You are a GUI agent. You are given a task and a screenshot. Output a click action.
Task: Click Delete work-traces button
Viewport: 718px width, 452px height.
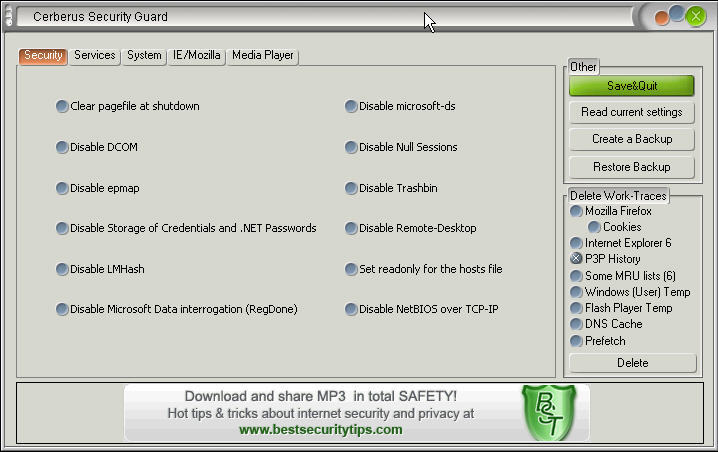[633, 363]
